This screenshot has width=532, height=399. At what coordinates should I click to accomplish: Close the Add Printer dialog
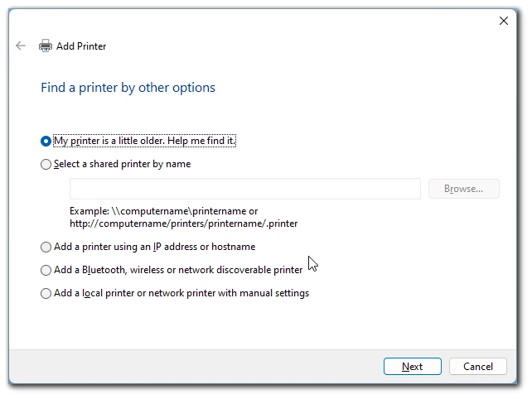(x=504, y=21)
